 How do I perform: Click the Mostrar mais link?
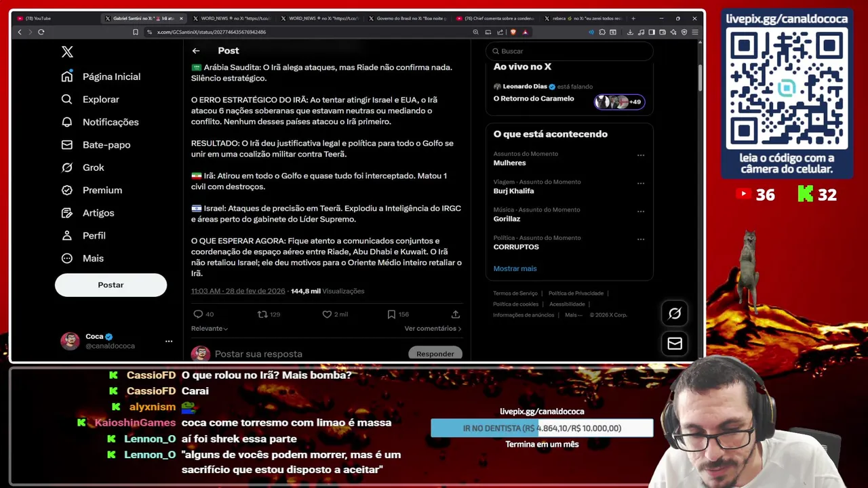coord(515,268)
